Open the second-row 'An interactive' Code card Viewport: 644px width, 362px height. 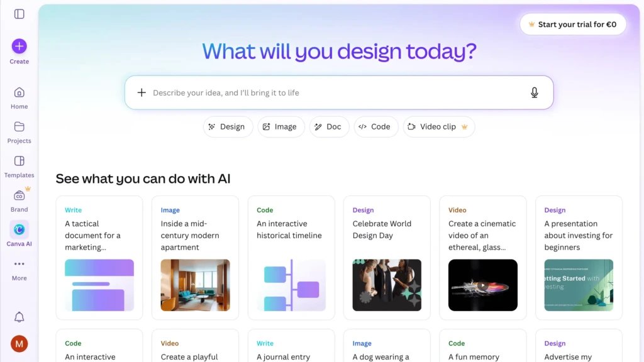[99, 346]
